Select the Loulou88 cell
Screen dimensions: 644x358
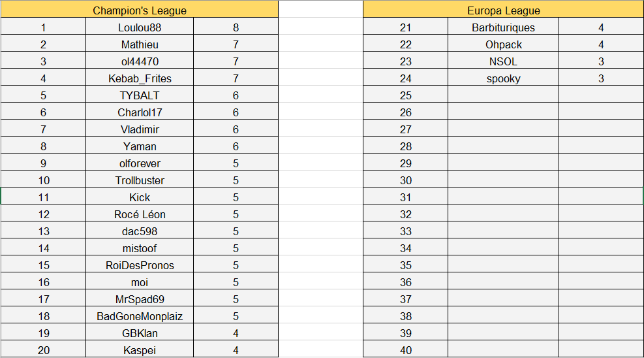click(140, 27)
